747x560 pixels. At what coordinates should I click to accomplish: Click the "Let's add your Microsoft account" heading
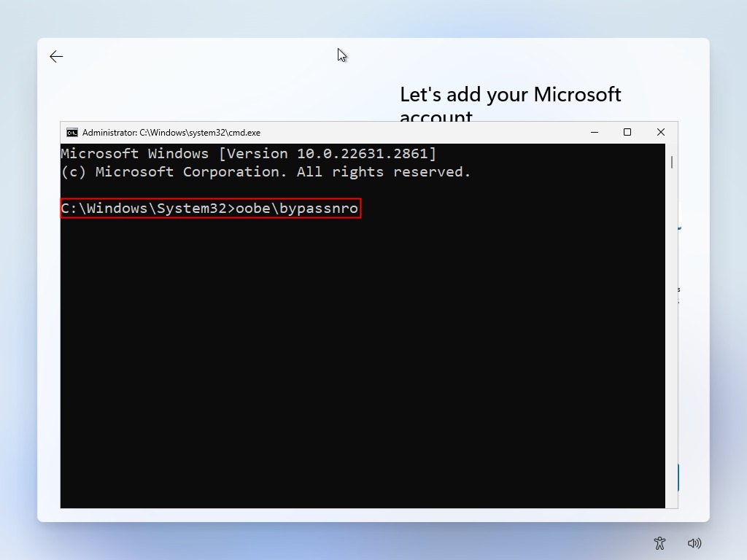point(510,95)
